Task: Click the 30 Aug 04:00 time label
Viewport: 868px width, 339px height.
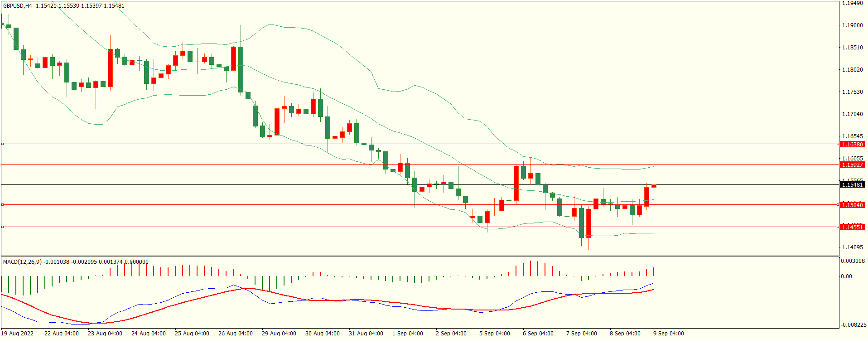Action: (323, 334)
